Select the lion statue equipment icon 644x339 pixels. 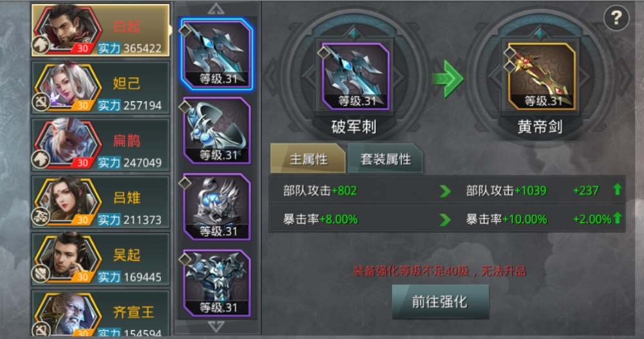coord(216,207)
